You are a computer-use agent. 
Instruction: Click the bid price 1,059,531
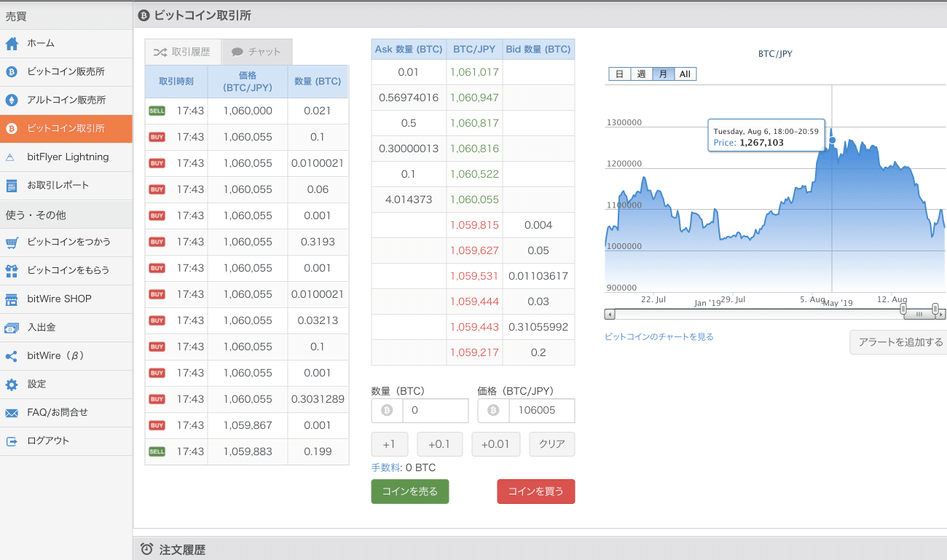[x=474, y=276]
